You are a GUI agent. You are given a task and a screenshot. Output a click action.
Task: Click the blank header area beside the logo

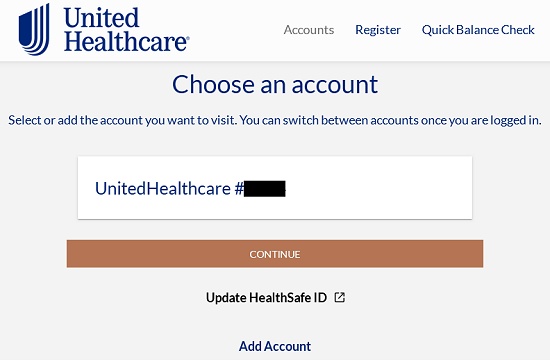(x=237, y=30)
